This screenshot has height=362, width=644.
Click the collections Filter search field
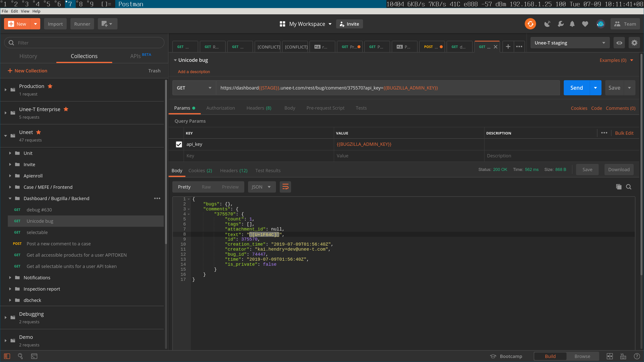(x=84, y=43)
